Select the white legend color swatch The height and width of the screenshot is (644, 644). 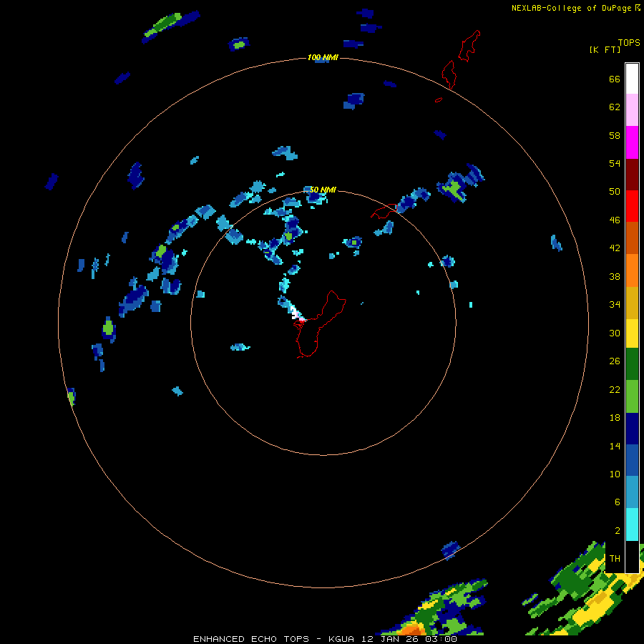[632, 79]
